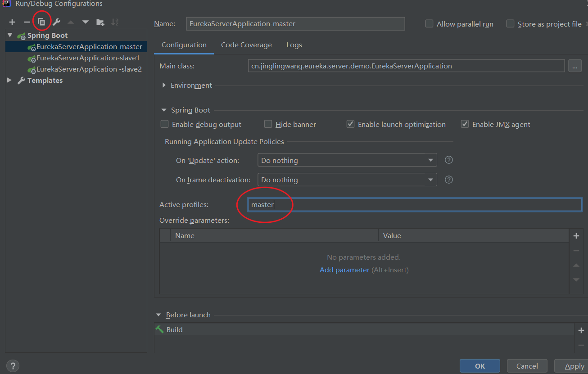This screenshot has width=588, height=374.
Task: Check Store as project file
Action: pos(511,24)
